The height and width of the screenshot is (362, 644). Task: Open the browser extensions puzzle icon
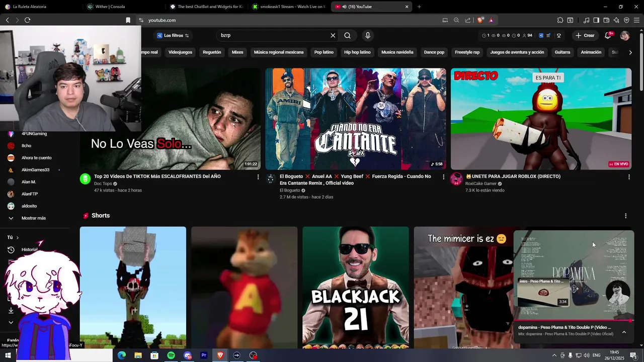(x=560, y=20)
